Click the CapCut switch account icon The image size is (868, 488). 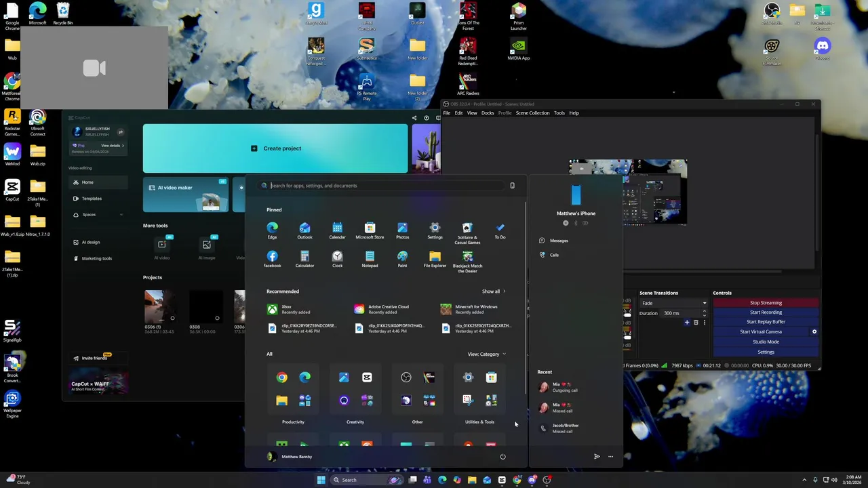(x=121, y=132)
